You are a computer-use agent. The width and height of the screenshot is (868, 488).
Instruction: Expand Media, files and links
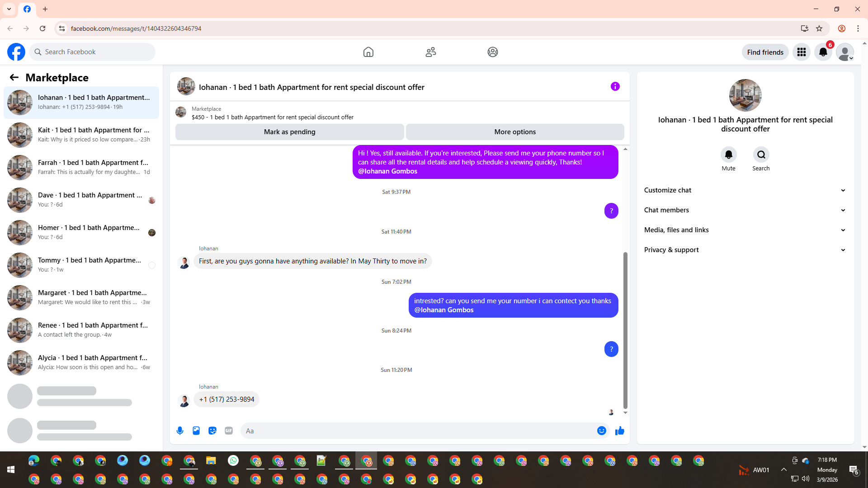pyautogui.click(x=745, y=230)
